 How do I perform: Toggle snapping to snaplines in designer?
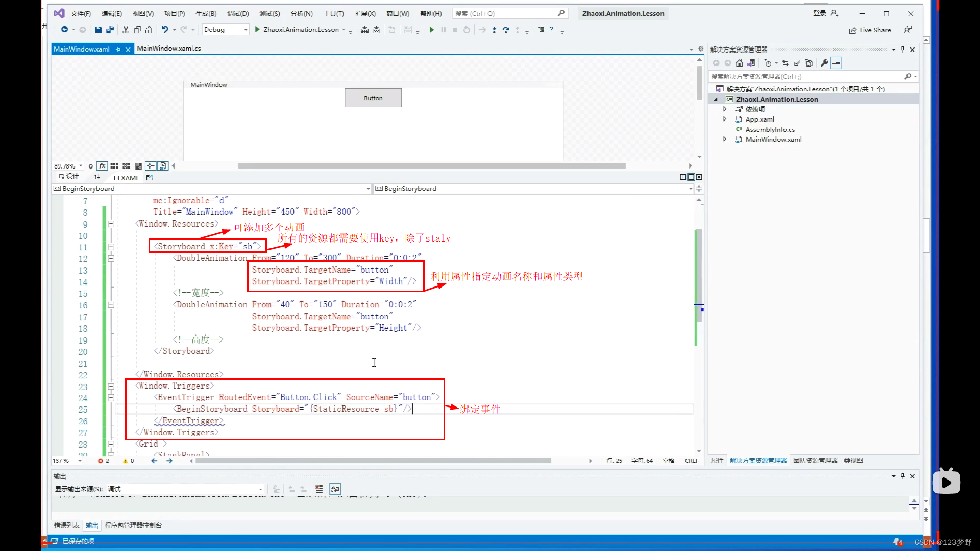(x=151, y=166)
